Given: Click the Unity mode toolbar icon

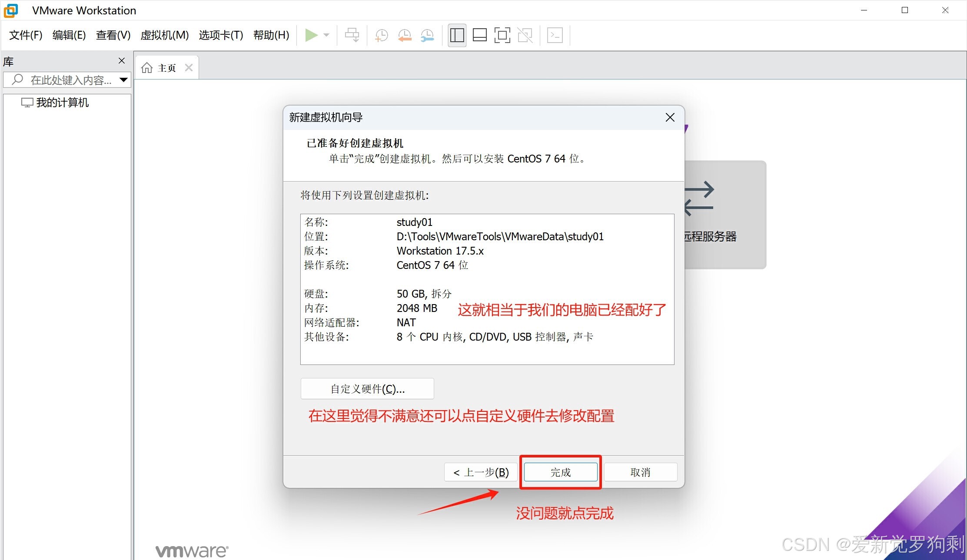Looking at the screenshot, I should click(525, 35).
